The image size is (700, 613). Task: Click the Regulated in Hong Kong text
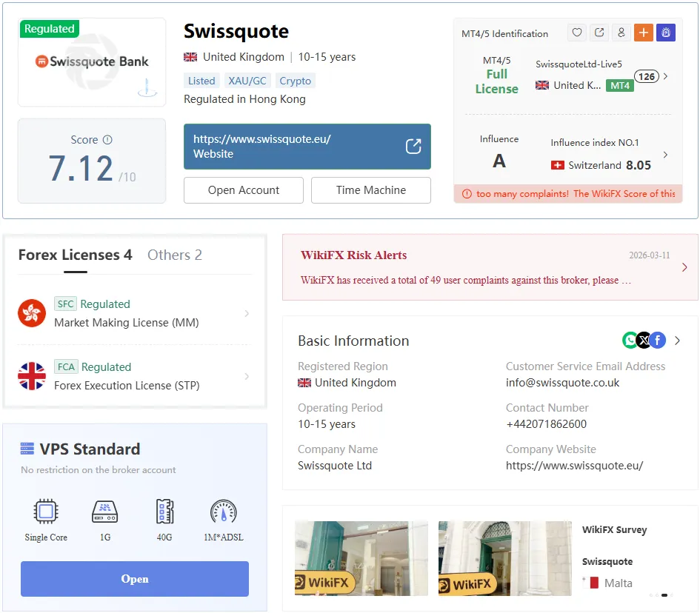point(244,99)
